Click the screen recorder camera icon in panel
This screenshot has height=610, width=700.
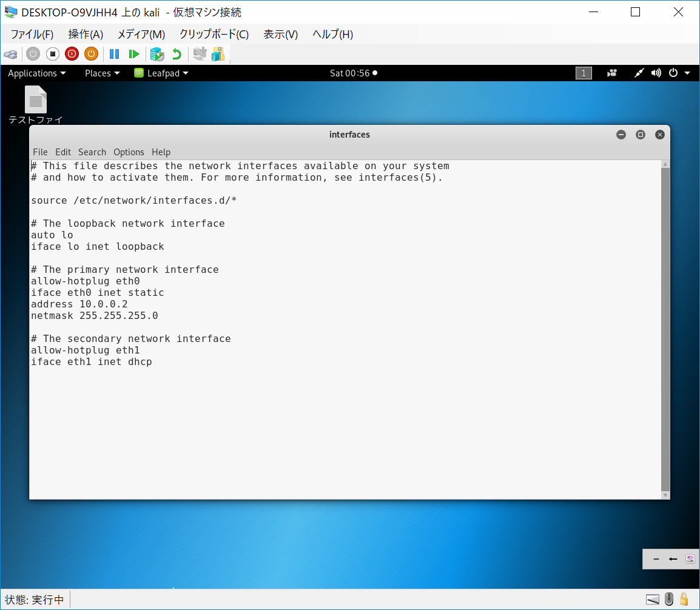pos(612,73)
